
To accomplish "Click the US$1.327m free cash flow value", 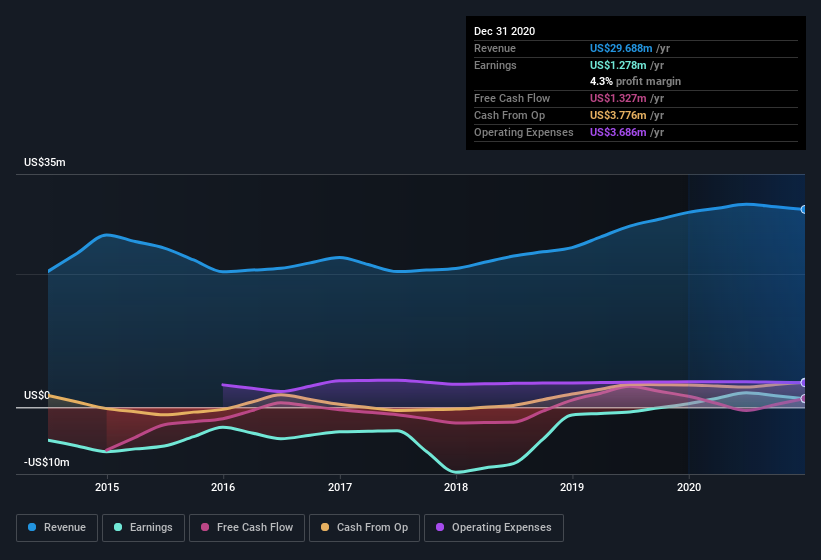I will 618,98.
